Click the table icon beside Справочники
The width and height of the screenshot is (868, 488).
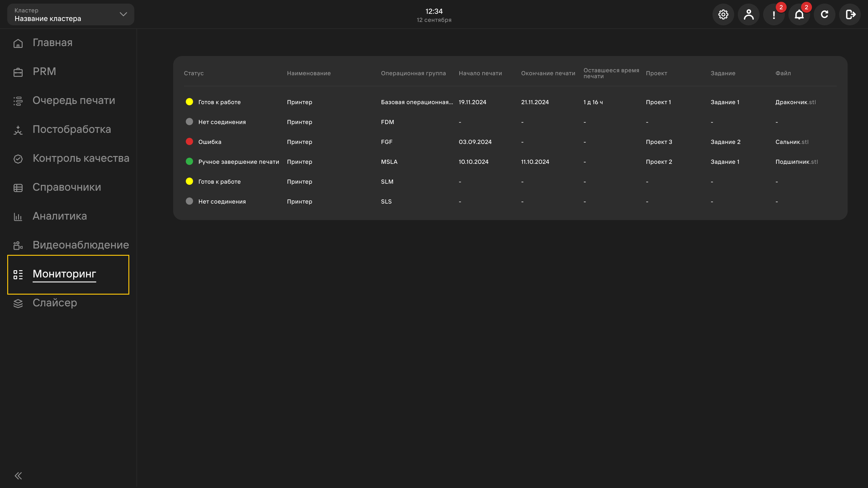[18, 188]
